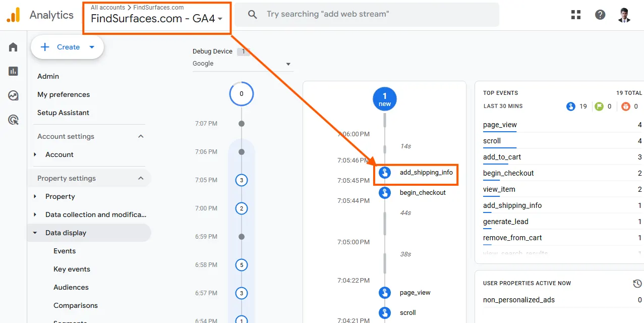Click add_shipping_info in Top Events list

point(512,205)
